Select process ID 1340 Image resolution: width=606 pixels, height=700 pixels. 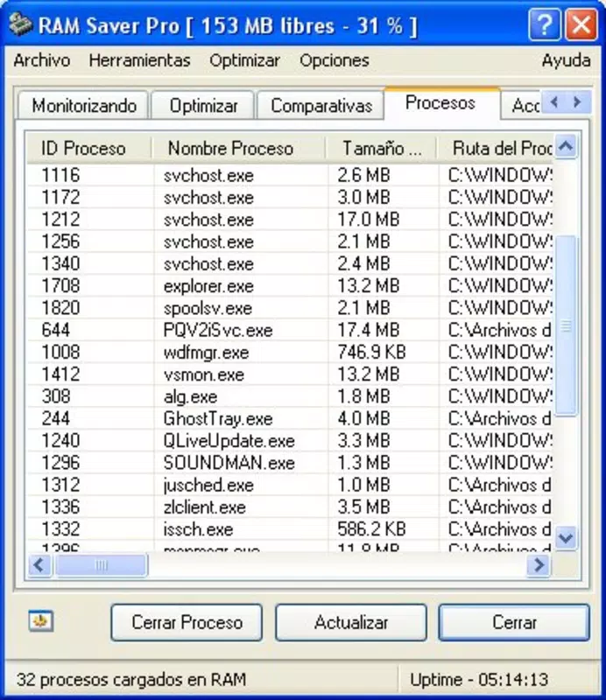tap(290, 263)
